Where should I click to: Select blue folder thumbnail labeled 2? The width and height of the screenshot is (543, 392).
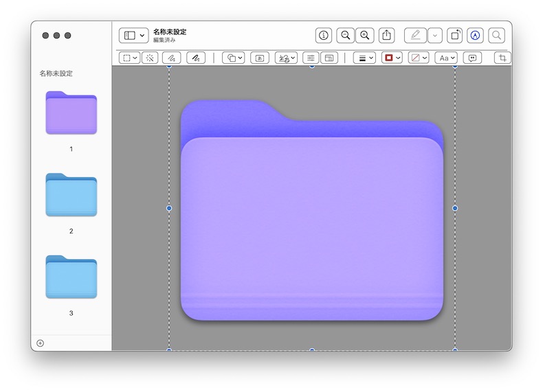pos(71,195)
